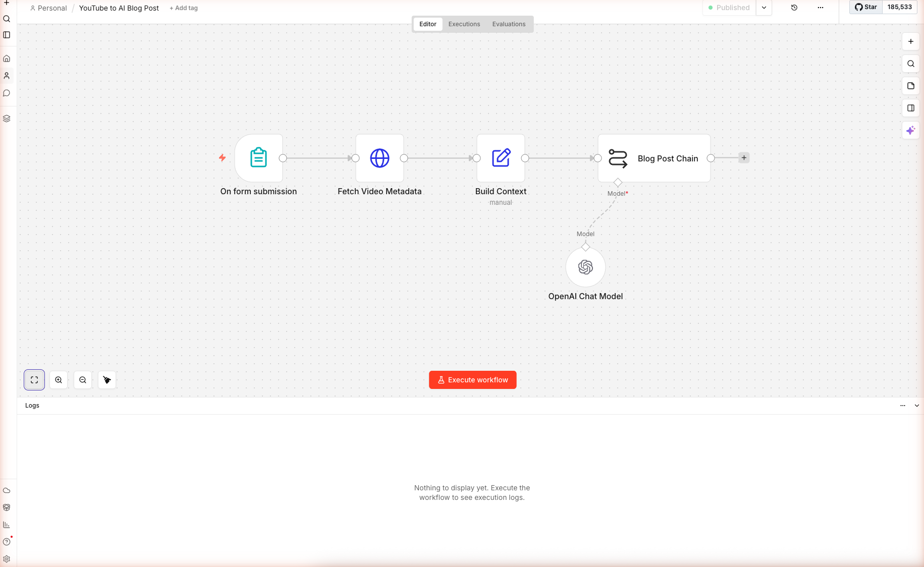
Task: Zoom out on the canvas
Action: coord(83,380)
